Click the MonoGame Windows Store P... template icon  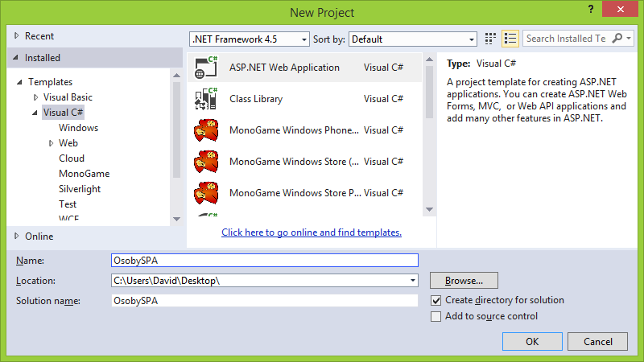click(206, 193)
